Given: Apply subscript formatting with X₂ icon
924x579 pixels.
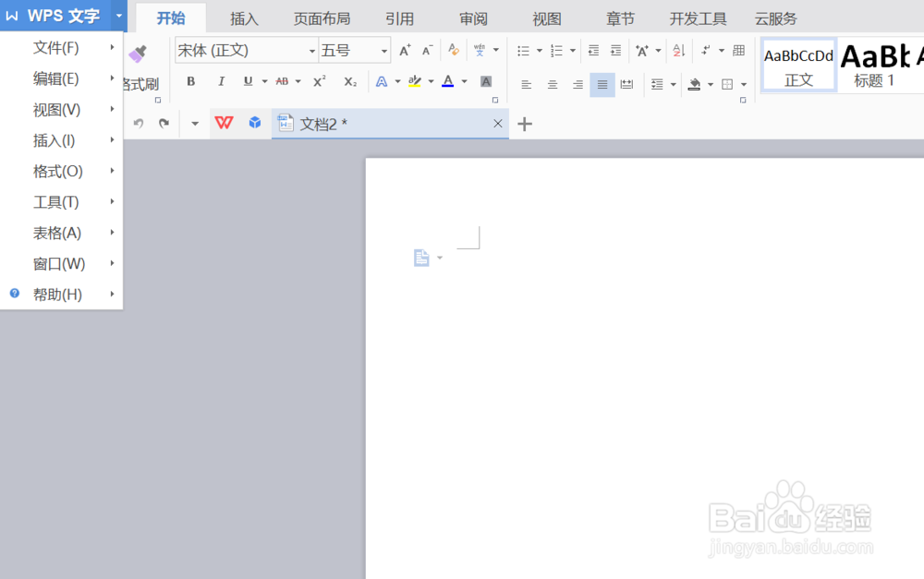Looking at the screenshot, I should pyautogui.click(x=350, y=81).
